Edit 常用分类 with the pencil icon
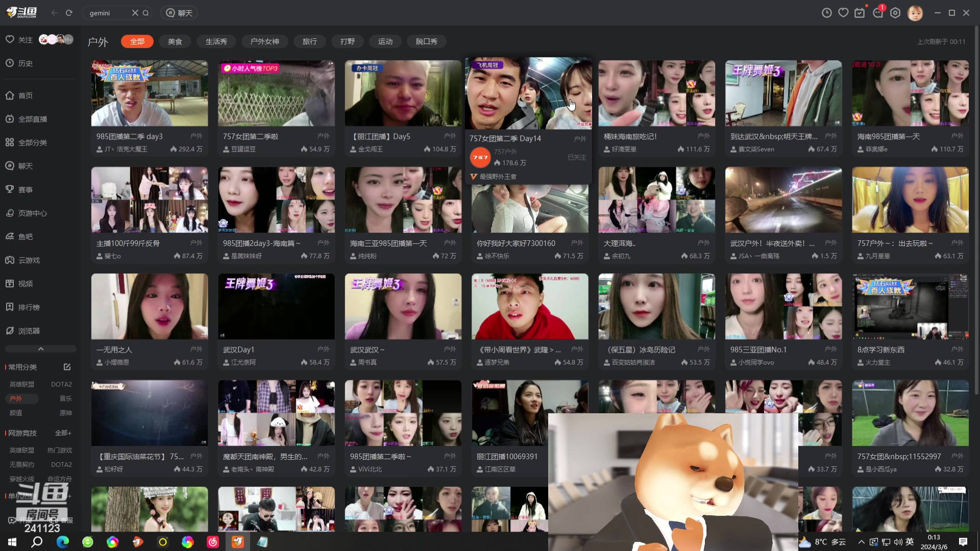Image resolution: width=980 pixels, height=551 pixels. click(67, 367)
